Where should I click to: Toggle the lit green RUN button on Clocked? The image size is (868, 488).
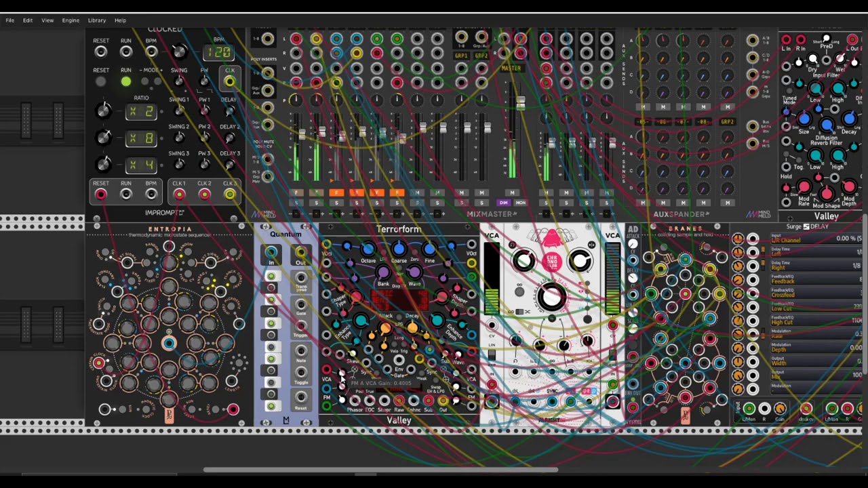pyautogui.click(x=126, y=82)
